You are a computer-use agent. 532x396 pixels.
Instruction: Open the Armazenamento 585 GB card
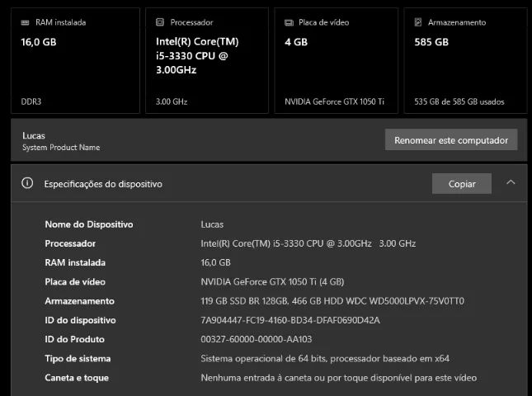pos(465,61)
